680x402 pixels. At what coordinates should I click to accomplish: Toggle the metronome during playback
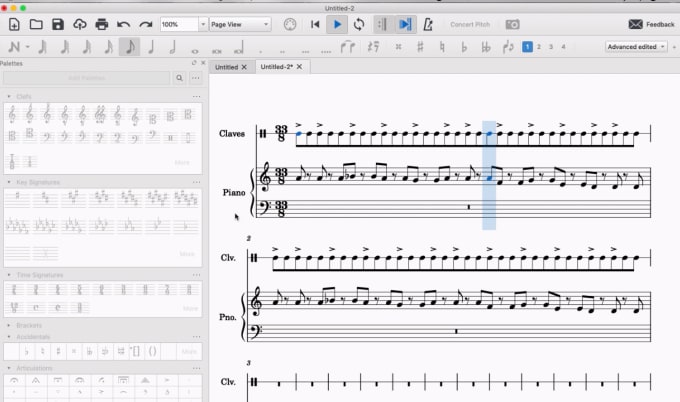coord(428,23)
